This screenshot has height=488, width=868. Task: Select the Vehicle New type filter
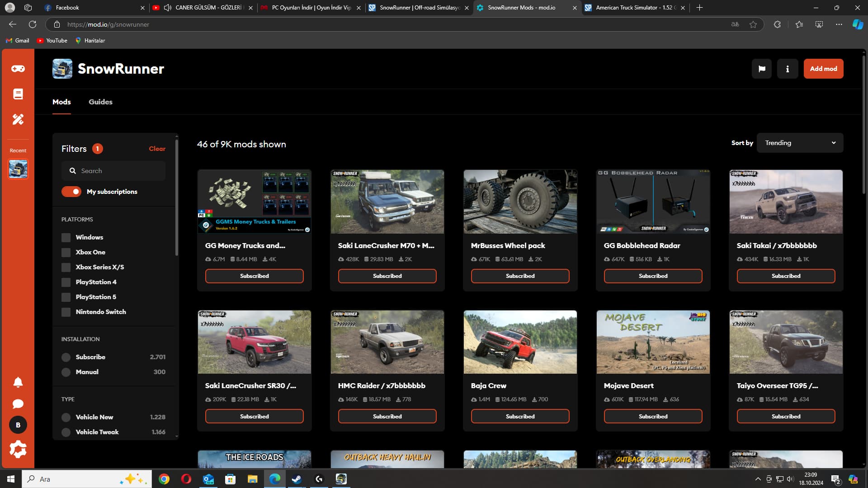[x=66, y=417]
